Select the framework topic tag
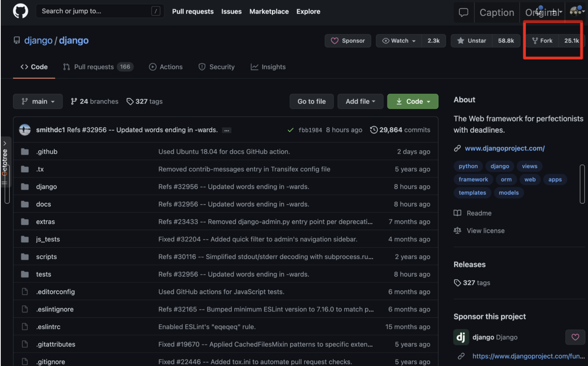This screenshot has width=588, height=366. coord(473,180)
